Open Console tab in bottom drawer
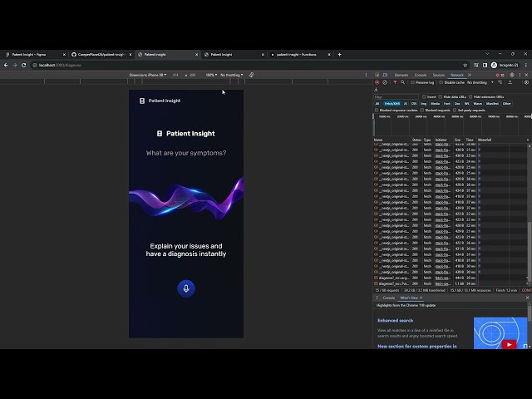 click(389, 298)
